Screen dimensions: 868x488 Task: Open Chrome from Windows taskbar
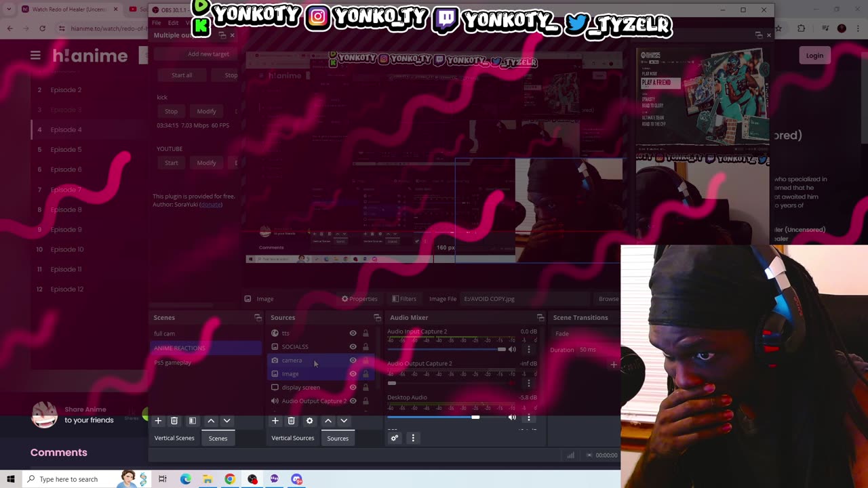point(230,479)
